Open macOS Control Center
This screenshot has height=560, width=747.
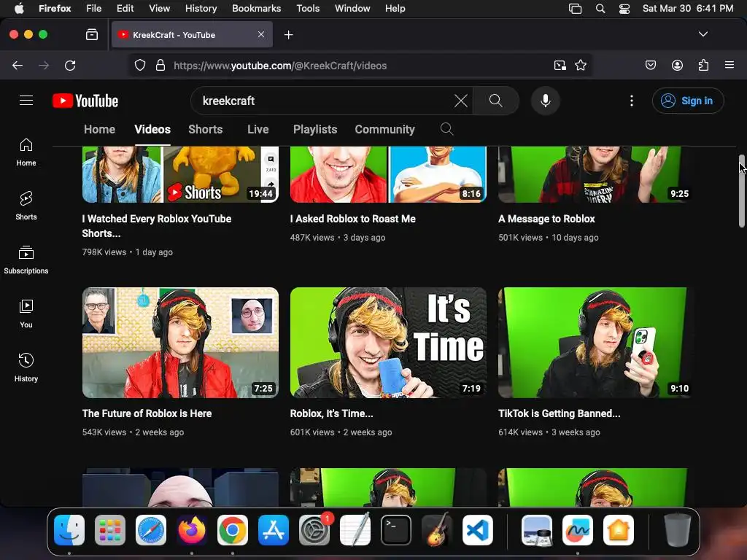pos(624,9)
